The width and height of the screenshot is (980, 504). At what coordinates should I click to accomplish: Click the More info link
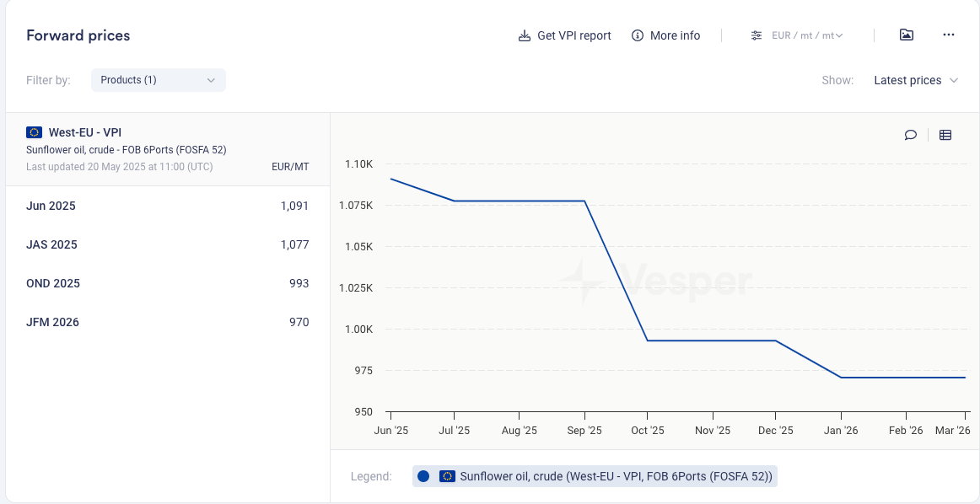(675, 35)
